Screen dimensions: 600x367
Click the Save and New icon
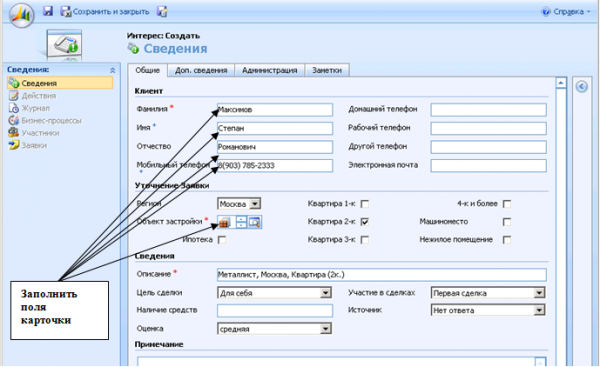click(x=162, y=11)
